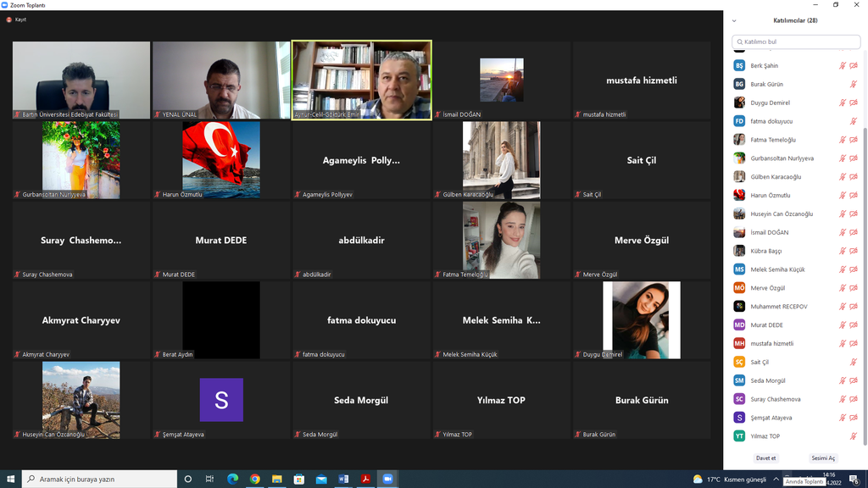Open Microsoft Edge from the taskbar
The height and width of the screenshot is (488, 868).
pos(232,480)
